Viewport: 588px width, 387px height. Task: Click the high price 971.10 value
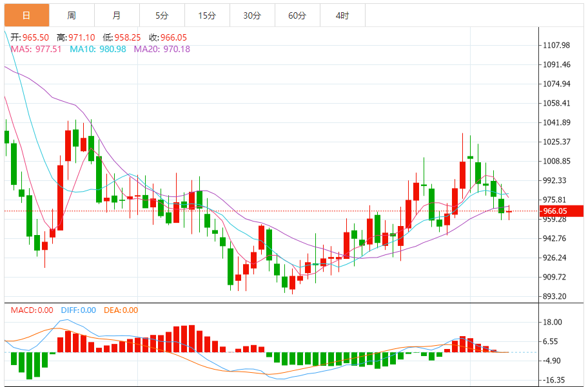point(82,37)
